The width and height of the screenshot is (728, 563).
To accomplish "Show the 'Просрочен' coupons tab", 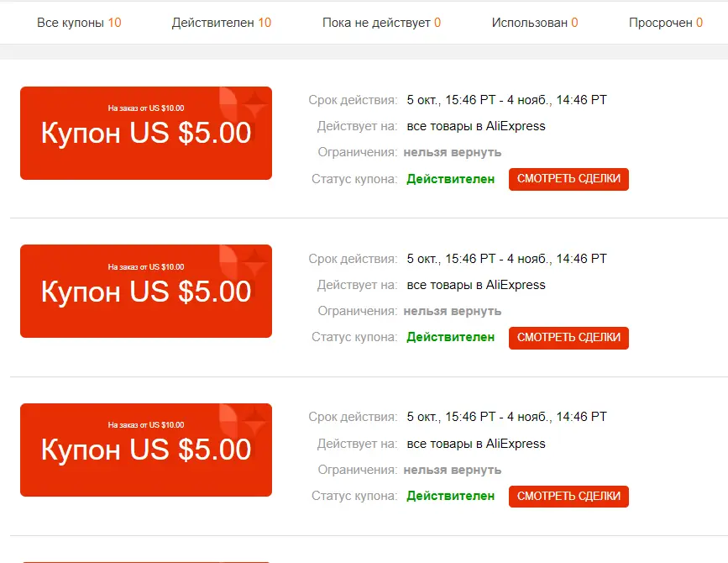I will 665,23.
